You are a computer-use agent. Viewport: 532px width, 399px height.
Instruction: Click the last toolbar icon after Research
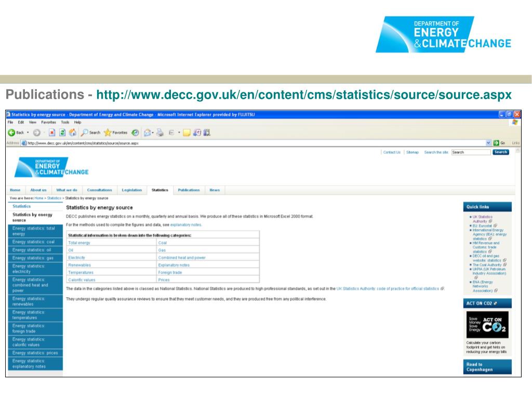tap(207, 132)
